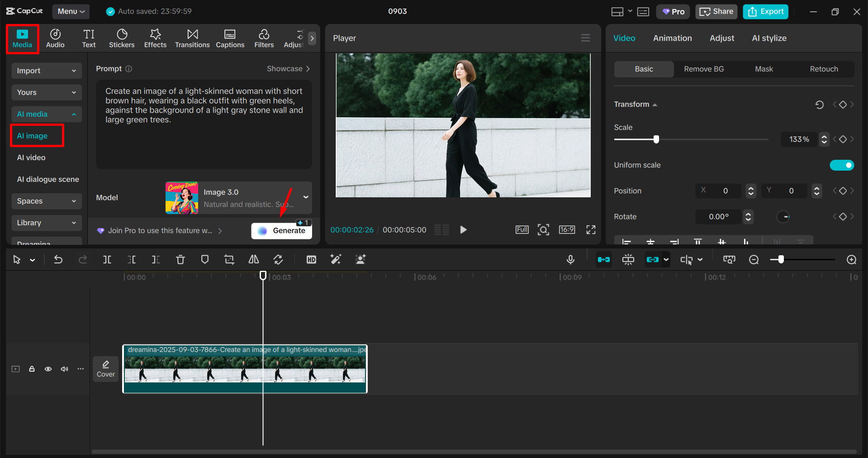Click the Split clip icon
The width and height of the screenshot is (868, 458).
[x=107, y=259]
